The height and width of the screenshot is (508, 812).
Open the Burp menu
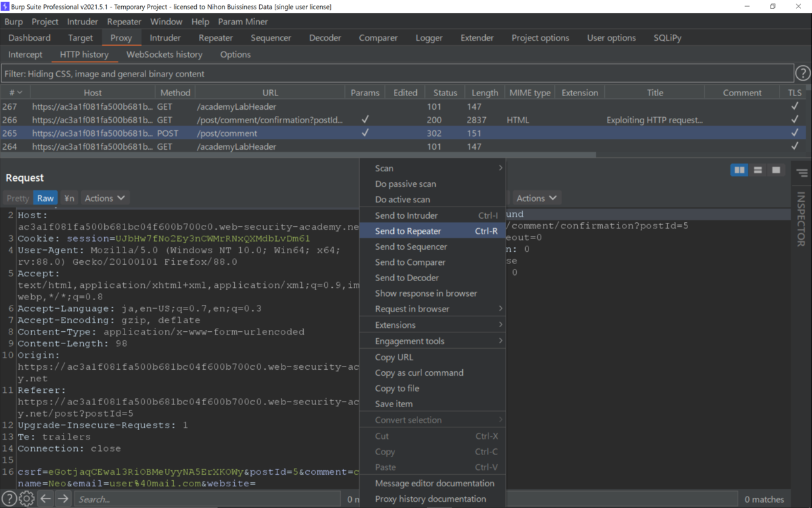pos(14,22)
